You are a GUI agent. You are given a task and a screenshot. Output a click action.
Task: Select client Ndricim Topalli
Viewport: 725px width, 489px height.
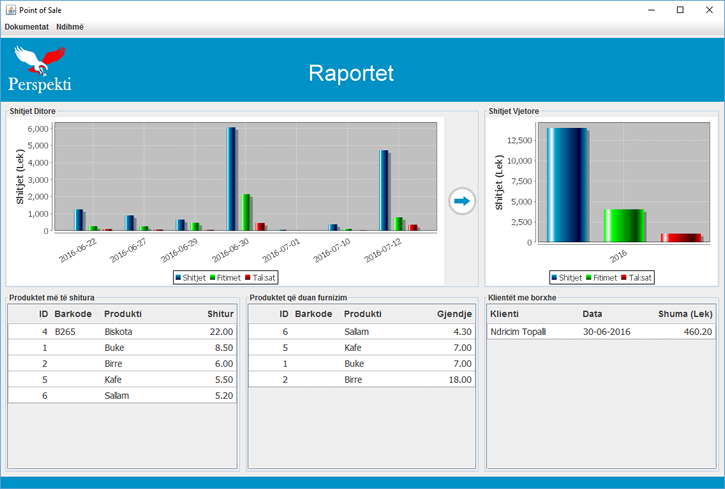[x=518, y=331]
